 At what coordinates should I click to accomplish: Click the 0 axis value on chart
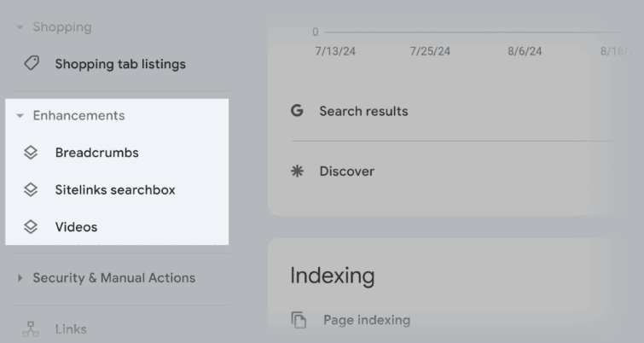(x=315, y=32)
